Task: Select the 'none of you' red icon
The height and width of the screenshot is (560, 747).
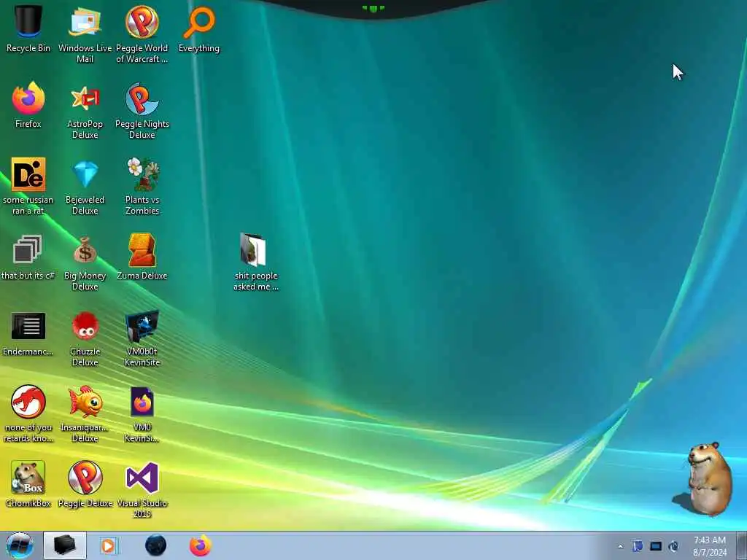Action: 28,413
